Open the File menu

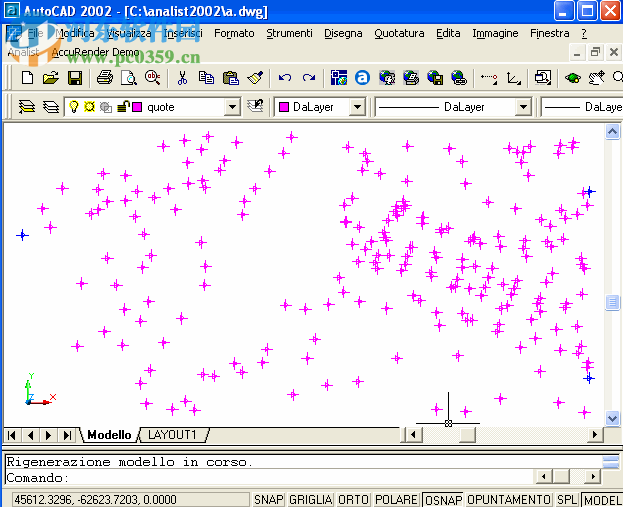(35, 33)
